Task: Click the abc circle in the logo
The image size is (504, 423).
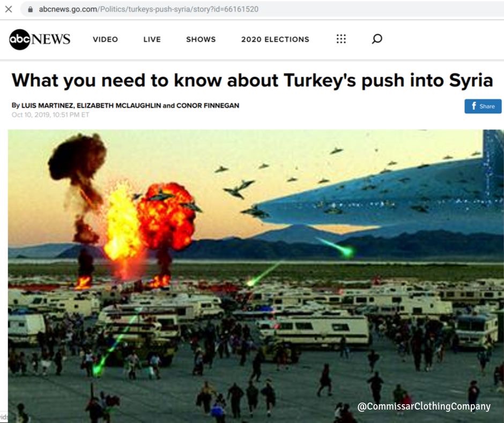Action: tap(20, 39)
